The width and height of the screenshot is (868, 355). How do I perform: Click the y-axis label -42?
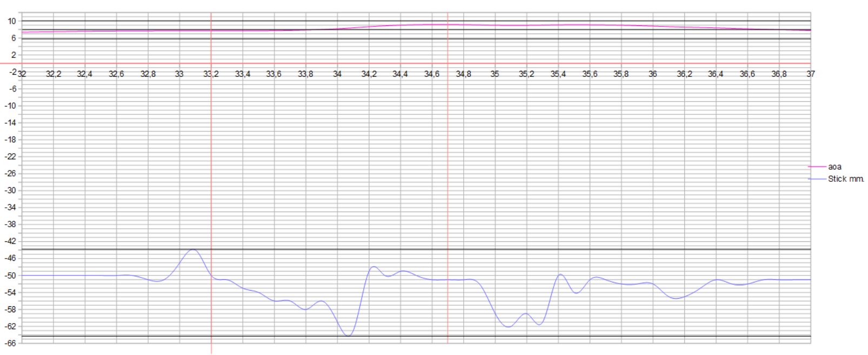[11, 241]
